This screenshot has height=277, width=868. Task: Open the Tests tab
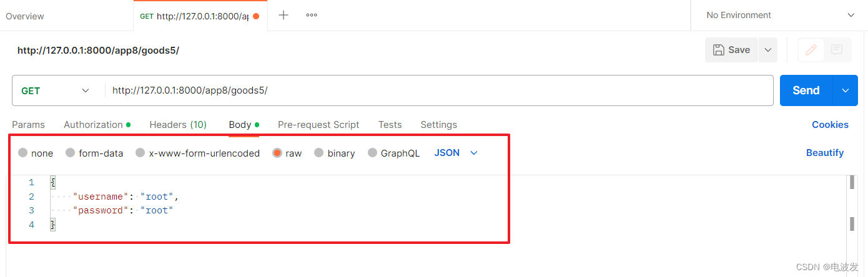click(390, 125)
